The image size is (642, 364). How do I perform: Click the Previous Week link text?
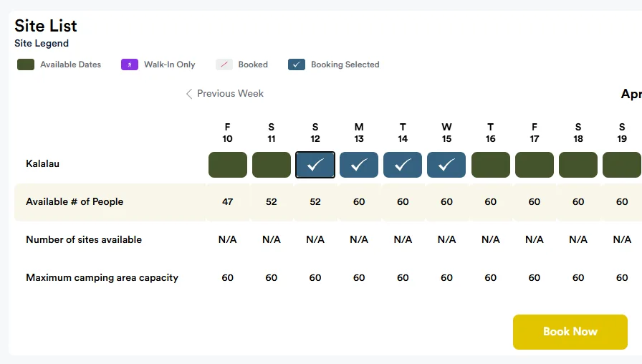[230, 94]
